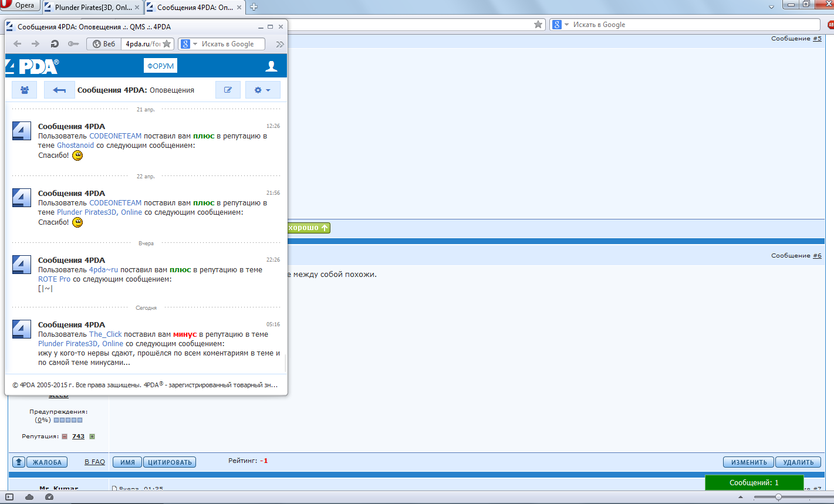Open the 743 reputation history link
The width and height of the screenshot is (834, 504).
(78, 437)
